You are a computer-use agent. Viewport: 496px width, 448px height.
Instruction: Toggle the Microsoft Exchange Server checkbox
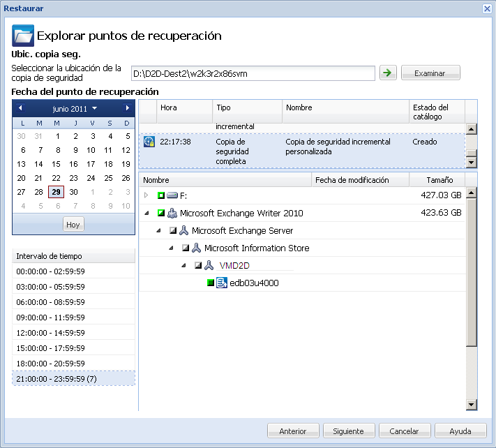coord(172,231)
